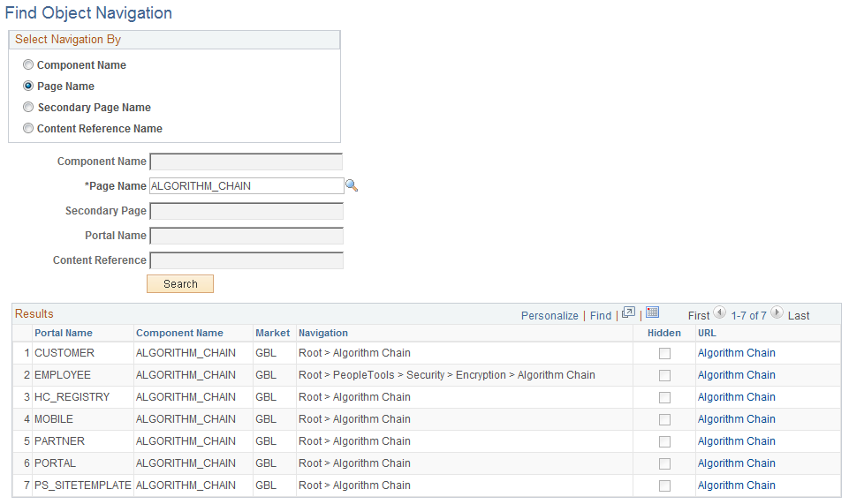Sort by Hidden column header
Image resolution: width=849 pixels, height=504 pixels.
663,333
